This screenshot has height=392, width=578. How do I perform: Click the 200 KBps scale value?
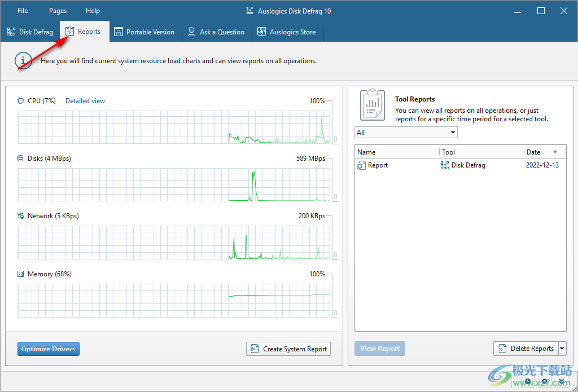click(312, 216)
